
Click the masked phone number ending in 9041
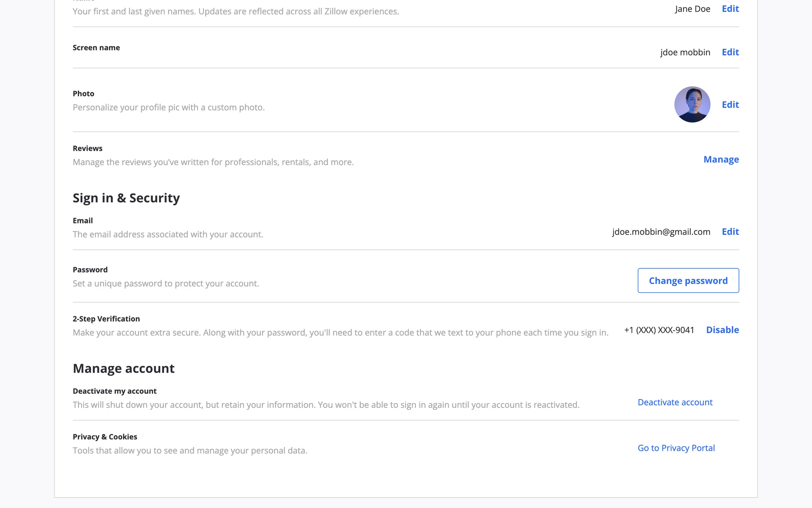(x=659, y=330)
